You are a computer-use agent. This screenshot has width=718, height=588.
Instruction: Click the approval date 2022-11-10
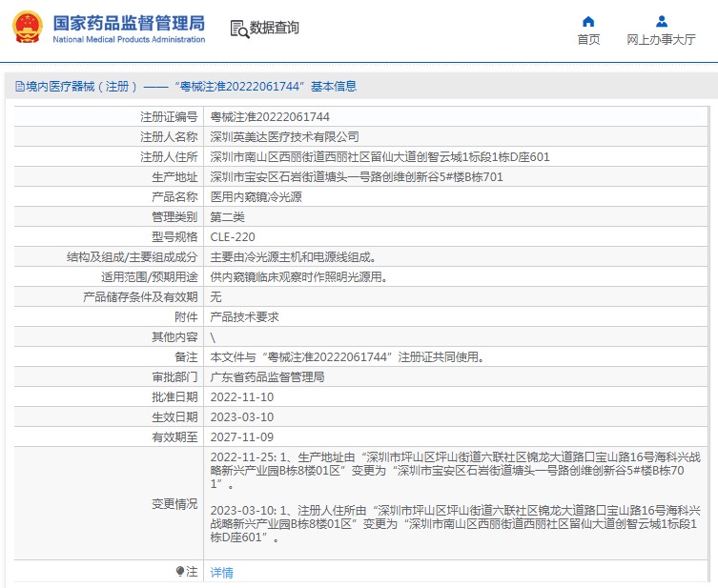click(x=241, y=397)
